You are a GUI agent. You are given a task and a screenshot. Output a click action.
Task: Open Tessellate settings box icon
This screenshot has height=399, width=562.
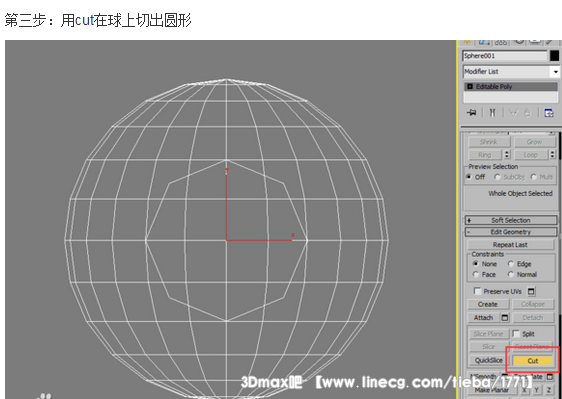pyautogui.click(x=550, y=377)
